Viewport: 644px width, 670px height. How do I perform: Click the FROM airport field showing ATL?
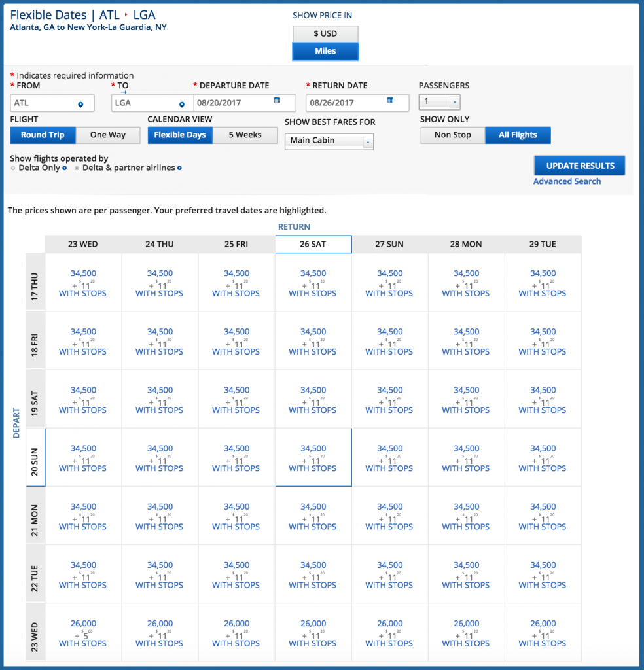[52, 103]
